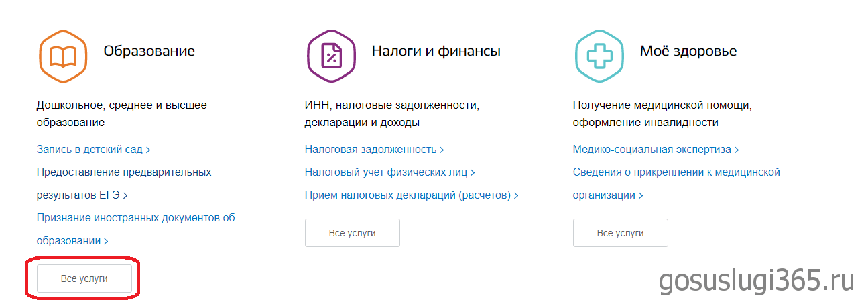This screenshot has height=304, width=868.
Task: Click Все услуги button under Образование
Action: coord(84,278)
